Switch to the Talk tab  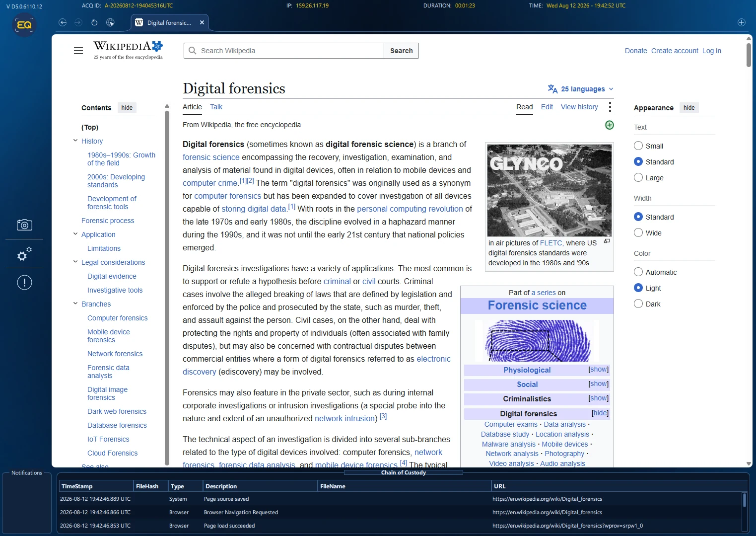click(216, 107)
